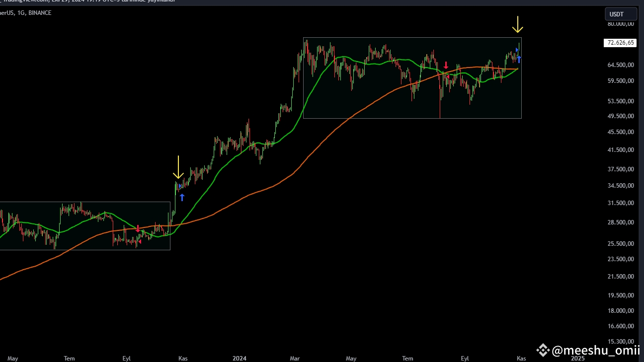Expand the BINANCE exchange label options
Screen dimensions: 644x362
pos(41,12)
